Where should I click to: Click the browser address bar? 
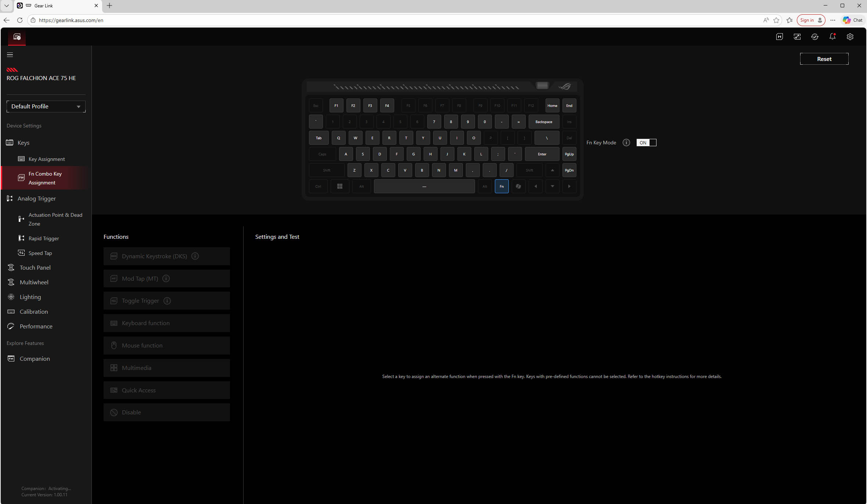click(x=397, y=20)
